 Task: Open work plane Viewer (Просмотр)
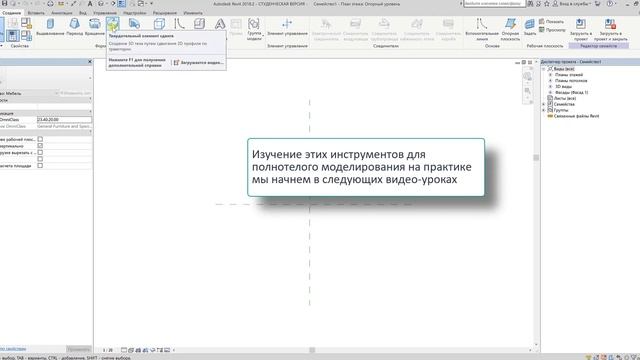(x=552, y=30)
